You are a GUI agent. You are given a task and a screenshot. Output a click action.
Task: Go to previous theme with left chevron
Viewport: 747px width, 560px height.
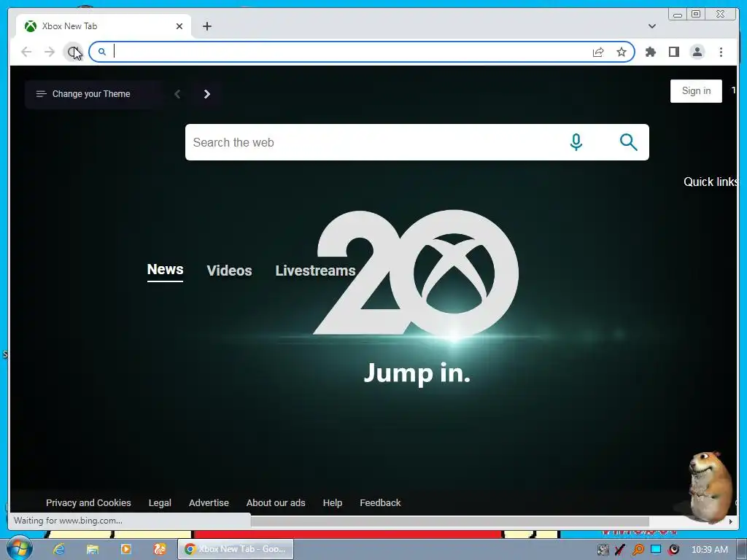(x=177, y=94)
